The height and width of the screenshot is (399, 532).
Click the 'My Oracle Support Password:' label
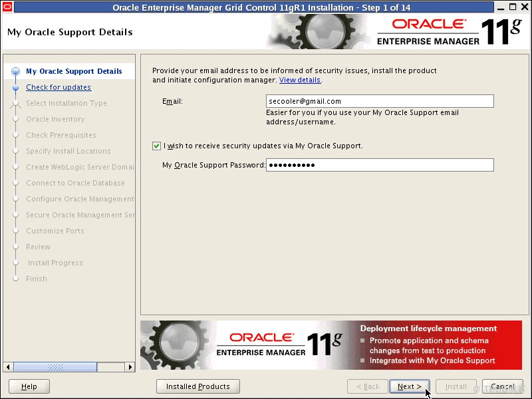tap(213, 165)
